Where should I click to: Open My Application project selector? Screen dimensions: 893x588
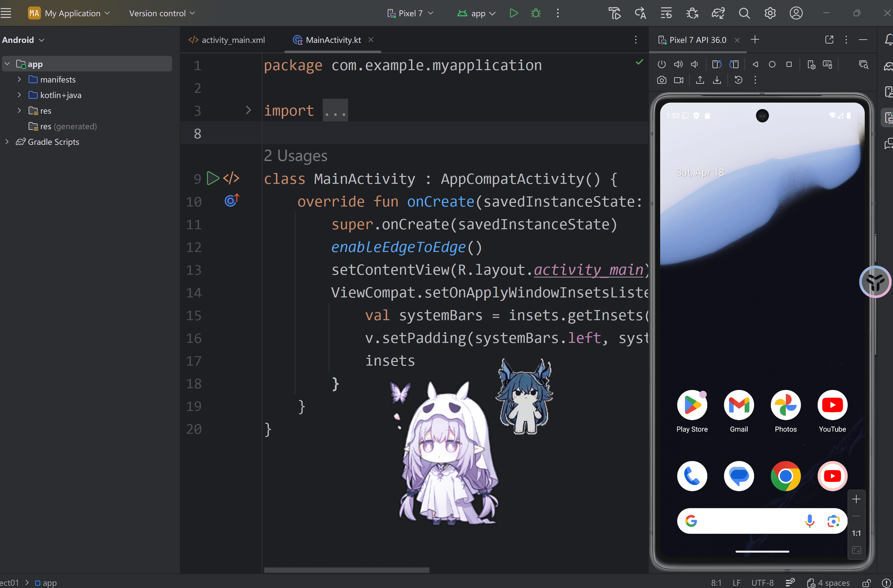coord(69,14)
